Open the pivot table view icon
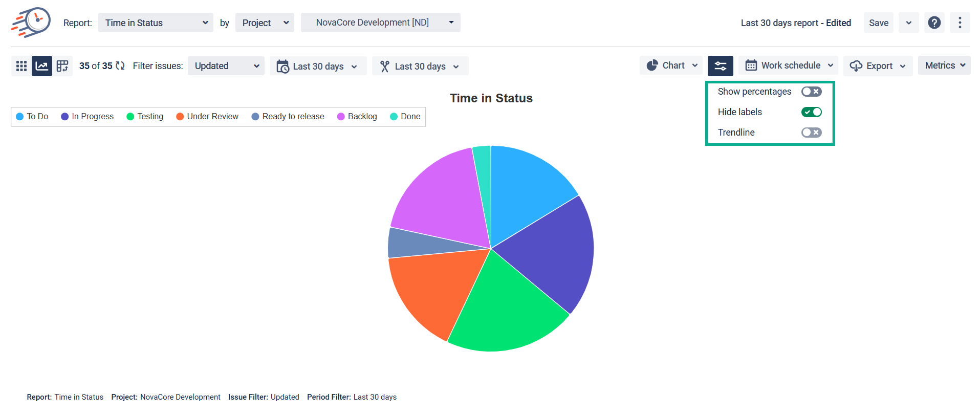The height and width of the screenshot is (415, 980). 62,66
